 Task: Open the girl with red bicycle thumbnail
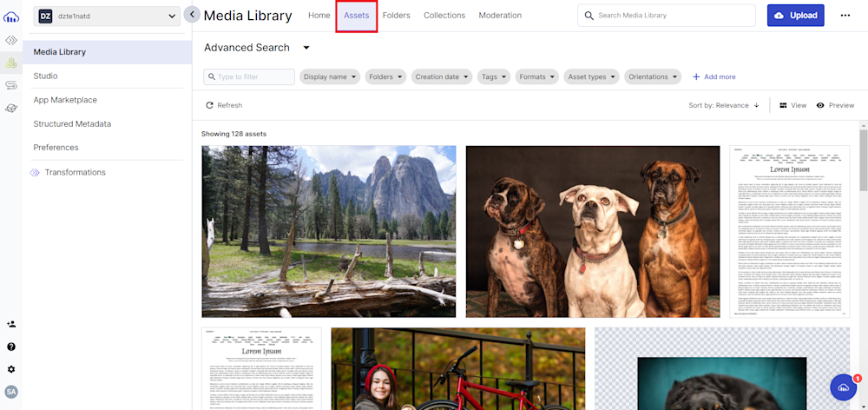[x=458, y=368]
